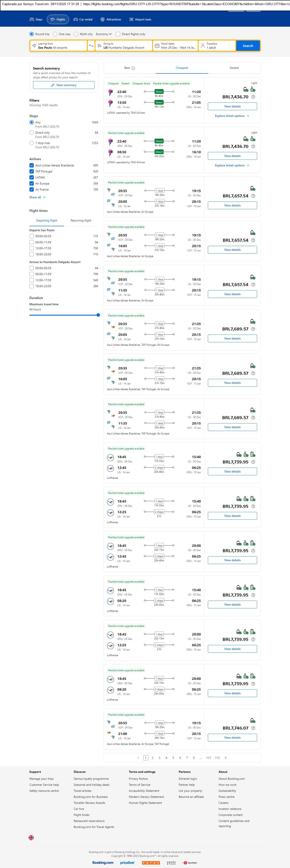Uncheck the TAP Portugal airline filter

[32, 172]
